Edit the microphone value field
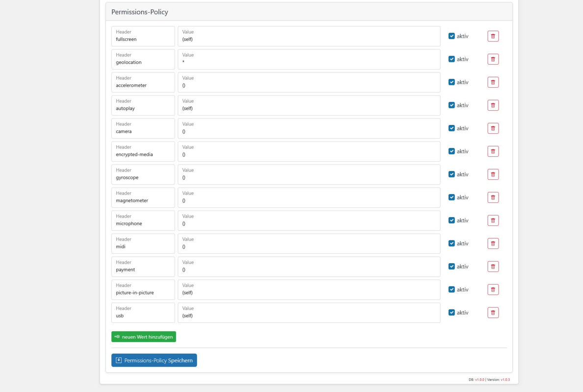This screenshot has width=583, height=392. (x=309, y=220)
